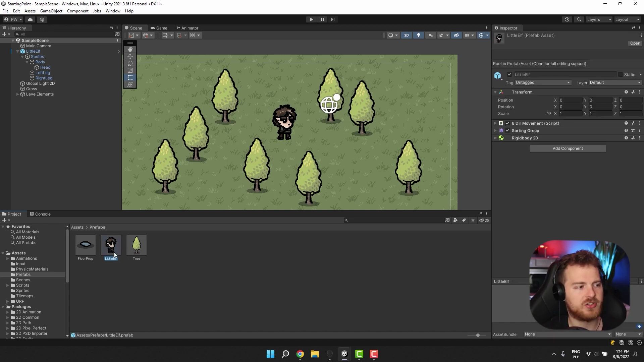Image resolution: width=644 pixels, height=362 pixels.
Task: Click Add Component button in Inspector
Action: click(x=569, y=148)
